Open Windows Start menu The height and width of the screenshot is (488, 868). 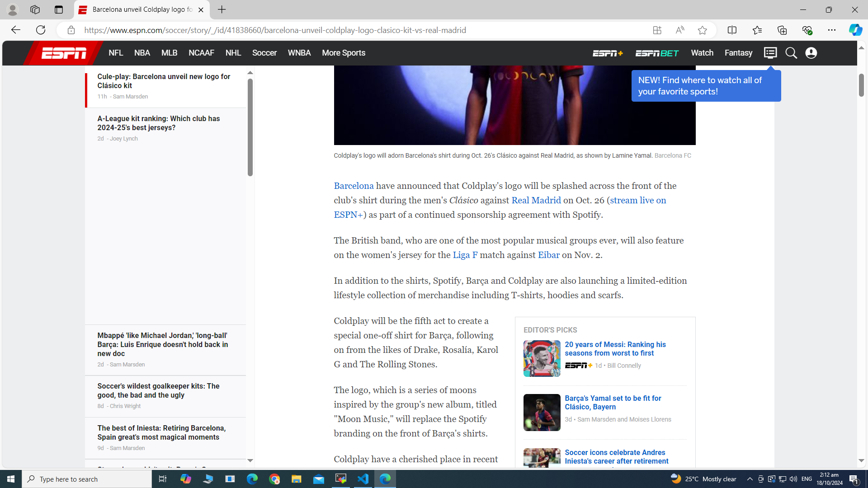click(11, 479)
